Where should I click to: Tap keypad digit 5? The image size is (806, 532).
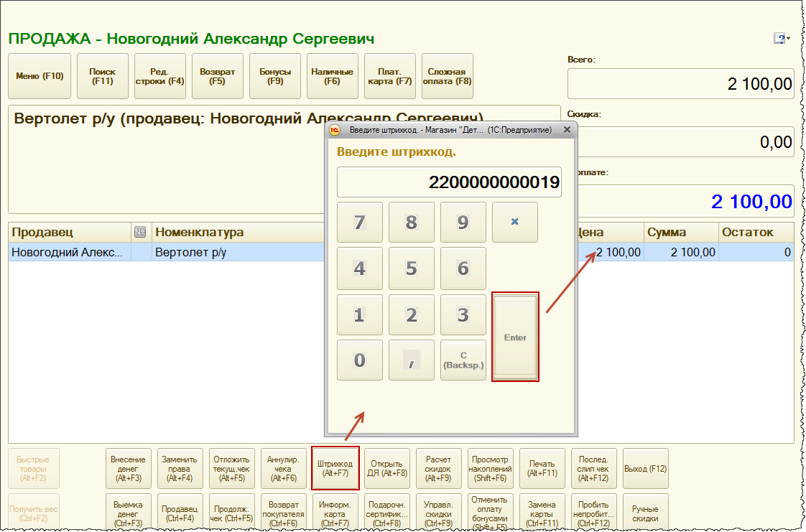(411, 268)
